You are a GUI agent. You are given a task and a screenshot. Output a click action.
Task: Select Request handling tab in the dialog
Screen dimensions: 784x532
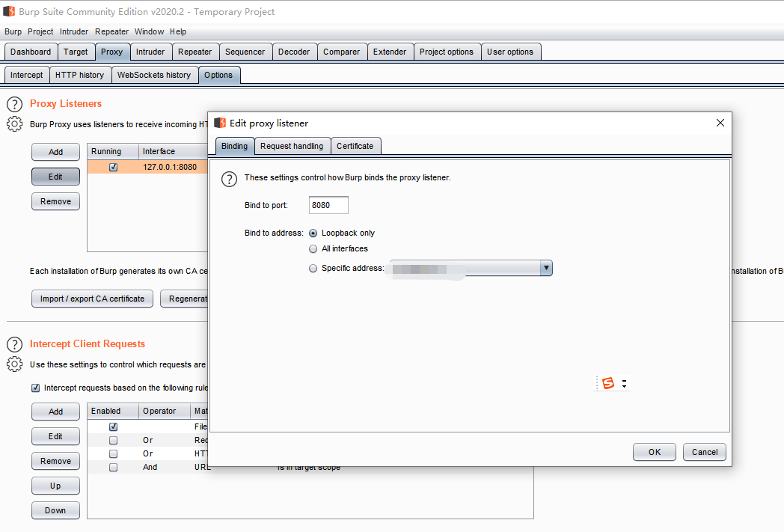tap(292, 146)
